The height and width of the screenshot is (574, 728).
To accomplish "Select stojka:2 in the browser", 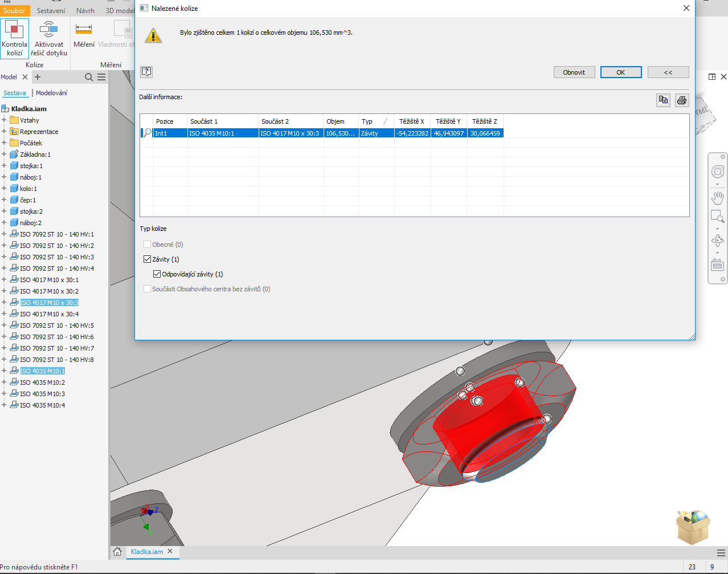I will (x=31, y=211).
